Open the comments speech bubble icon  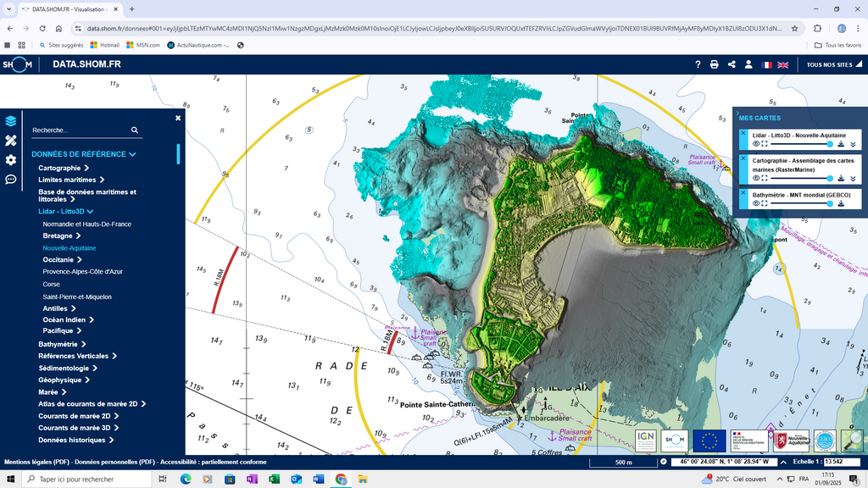(x=10, y=180)
